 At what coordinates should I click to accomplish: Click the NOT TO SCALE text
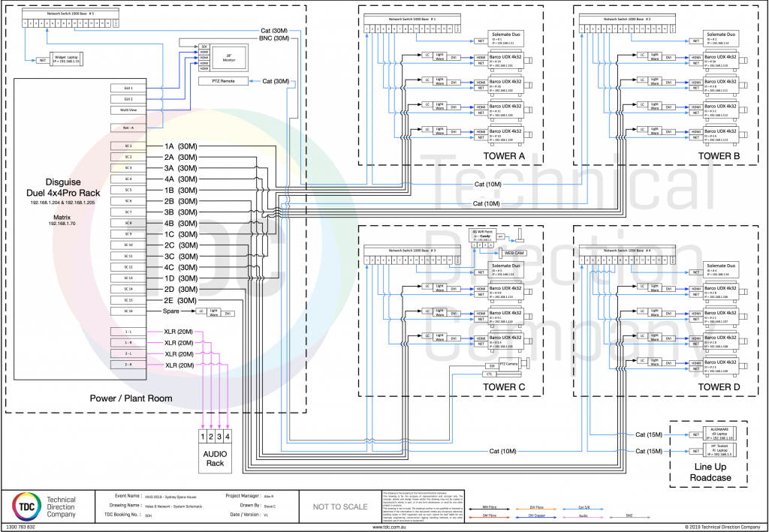[340, 506]
